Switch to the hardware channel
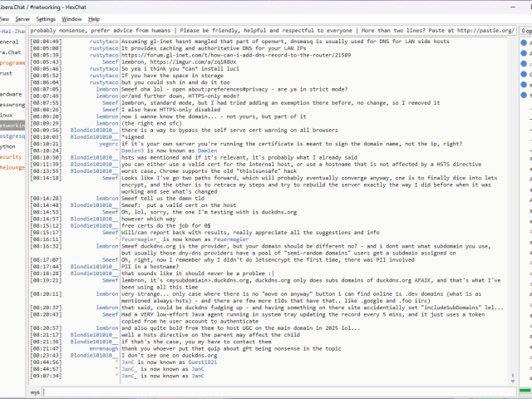 tap(11, 94)
